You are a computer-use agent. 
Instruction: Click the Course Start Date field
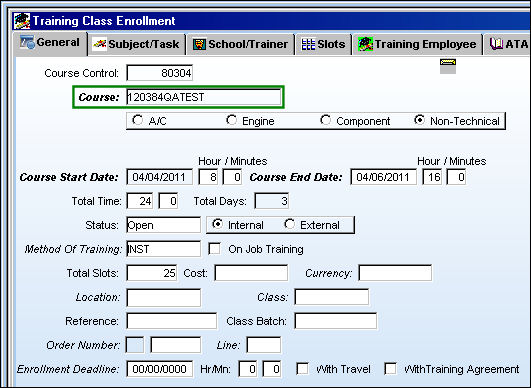pos(160,177)
